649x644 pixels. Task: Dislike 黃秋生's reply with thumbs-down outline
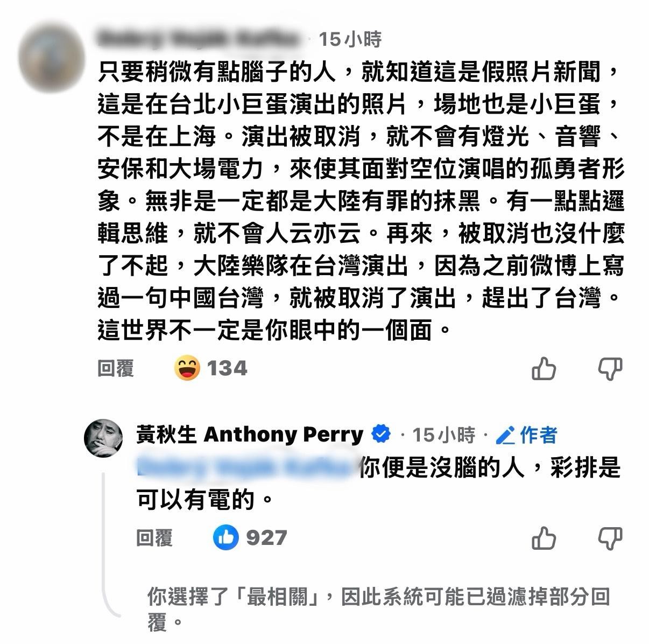610,538
